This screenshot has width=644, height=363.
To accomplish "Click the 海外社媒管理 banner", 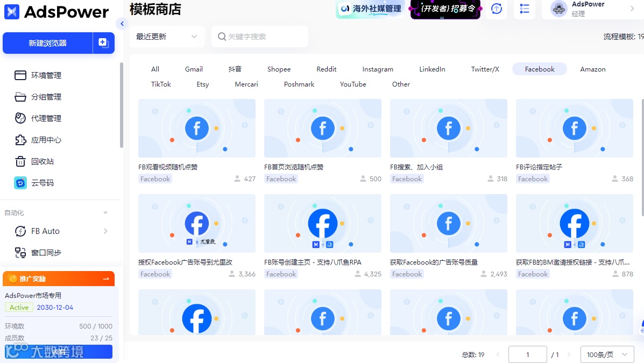I will 370,9.
